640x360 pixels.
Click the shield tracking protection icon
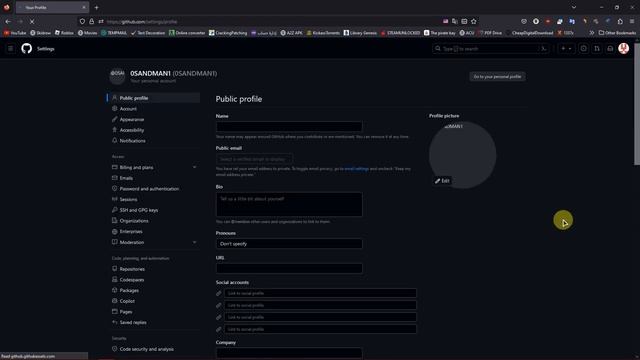tap(82, 21)
